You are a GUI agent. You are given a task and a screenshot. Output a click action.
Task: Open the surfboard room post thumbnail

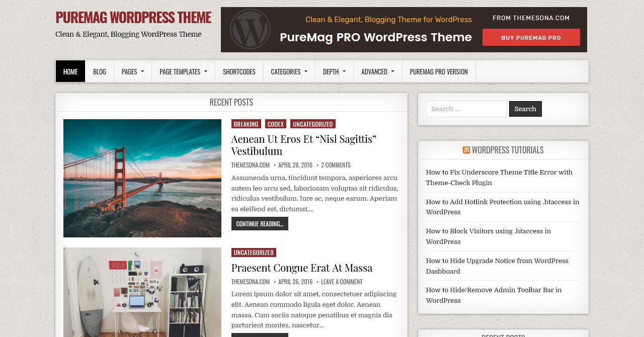(x=142, y=292)
